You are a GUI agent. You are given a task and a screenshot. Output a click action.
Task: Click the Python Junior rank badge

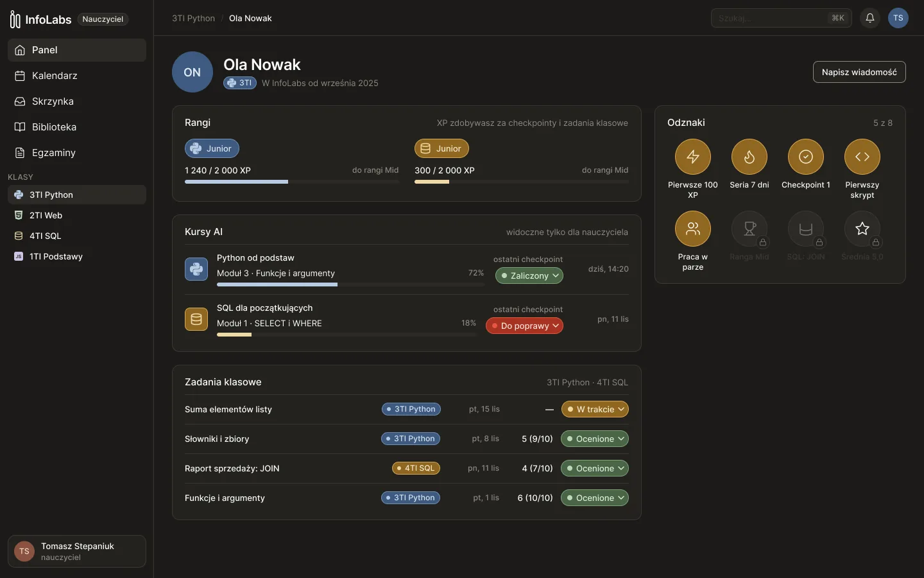click(x=212, y=148)
